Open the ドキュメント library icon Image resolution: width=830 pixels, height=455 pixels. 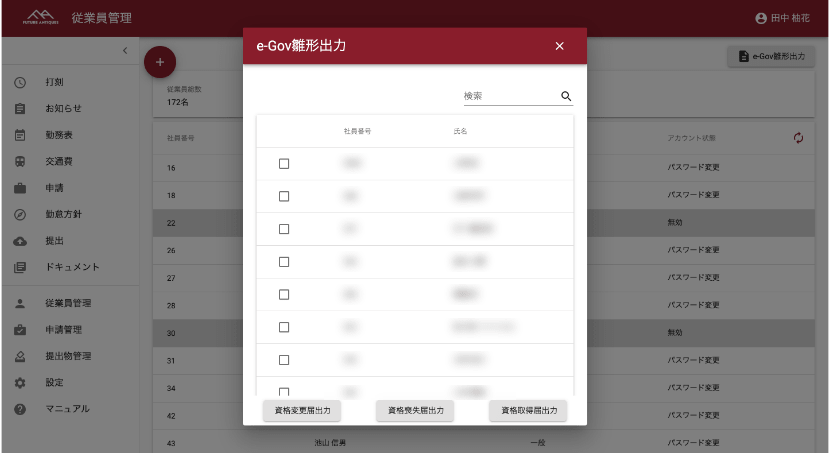pyautogui.click(x=20, y=268)
